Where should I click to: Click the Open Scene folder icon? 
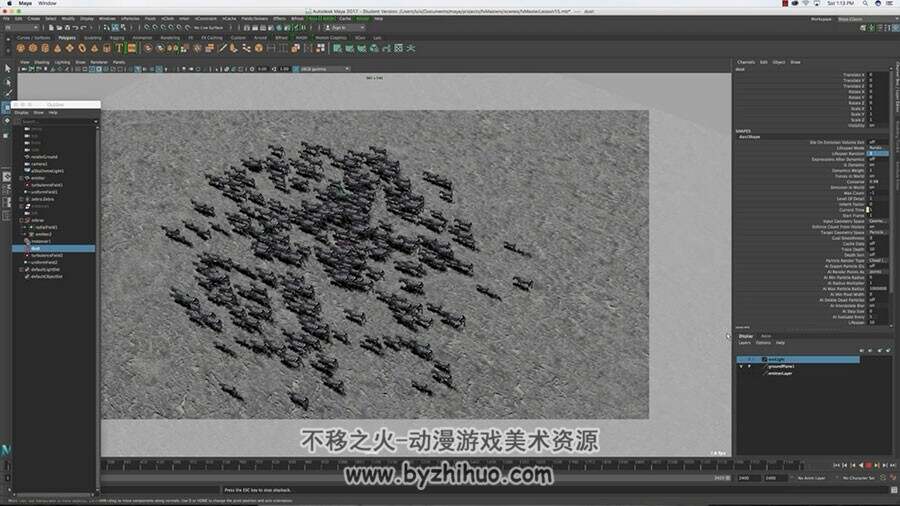(59, 27)
